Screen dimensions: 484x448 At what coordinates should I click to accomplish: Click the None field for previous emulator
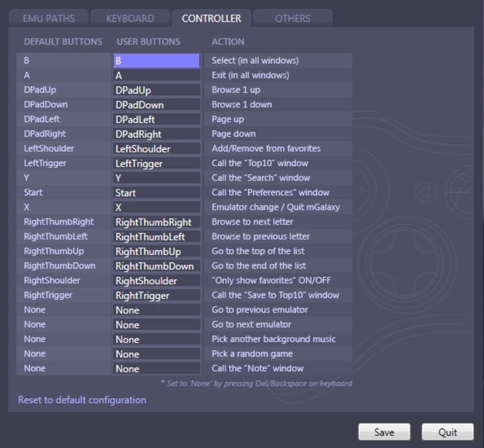(157, 309)
